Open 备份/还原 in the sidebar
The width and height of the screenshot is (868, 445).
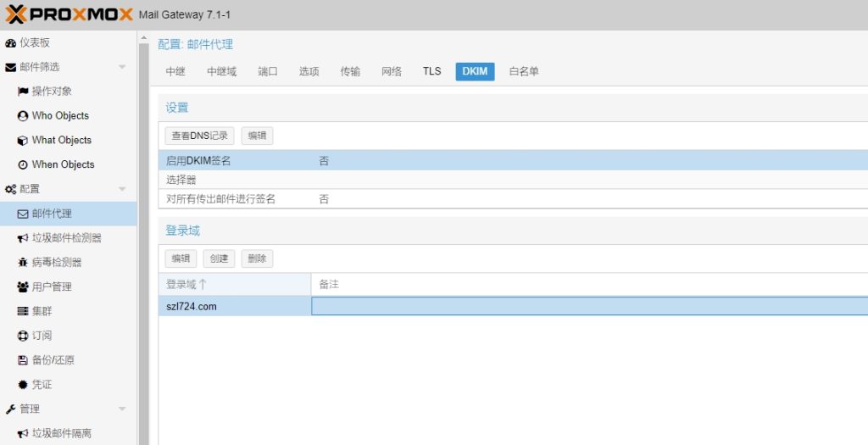pos(53,359)
